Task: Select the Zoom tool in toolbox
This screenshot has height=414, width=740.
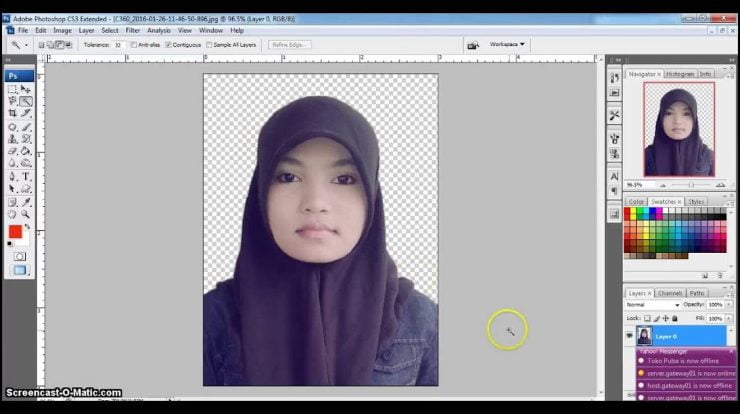Action: 25,213
